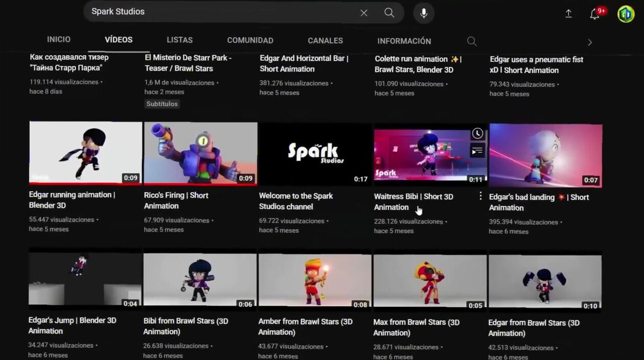Click '69.722 visualizaciones' view count
This screenshot has height=360, width=644.
pyautogui.click(x=292, y=221)
